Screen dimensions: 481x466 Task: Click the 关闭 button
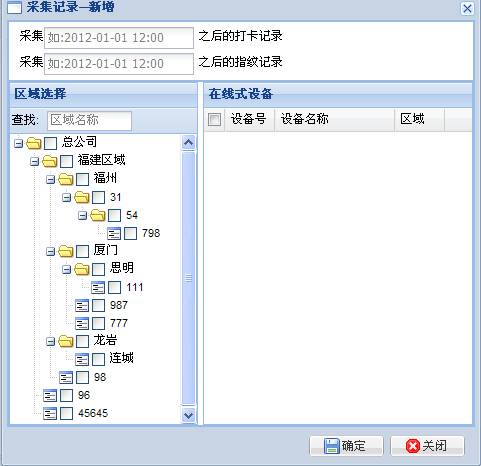coord(427,446)
